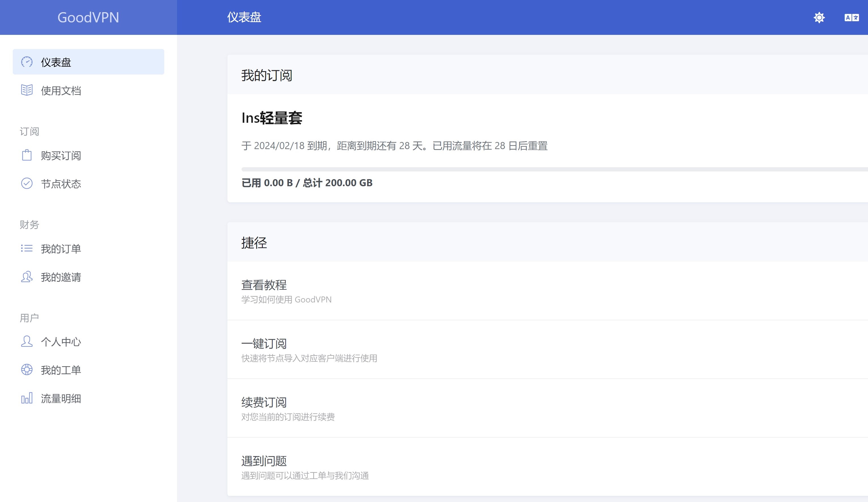Open the 遇到问题 shortcut
This screenshot has width=868, height=502.
click(548, 467)
